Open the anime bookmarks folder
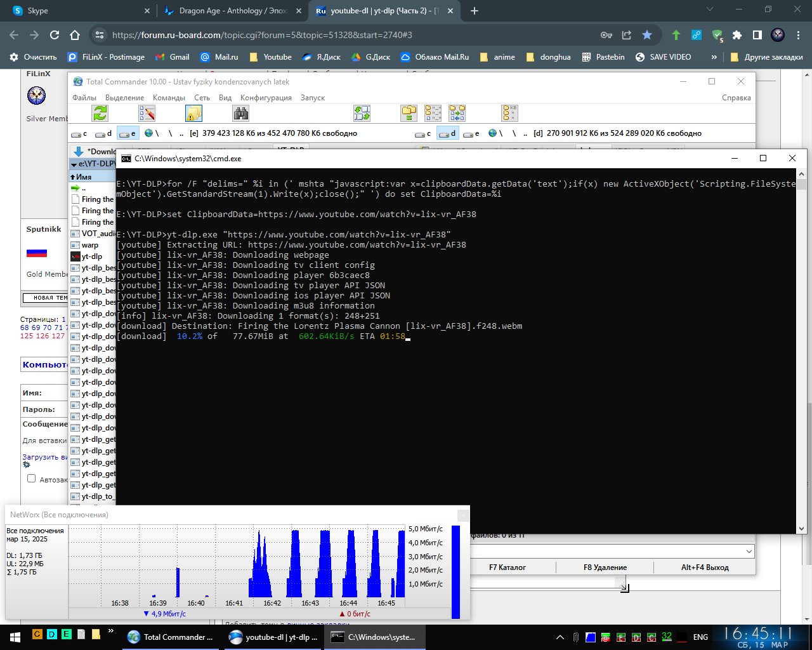 pos(497,57)
